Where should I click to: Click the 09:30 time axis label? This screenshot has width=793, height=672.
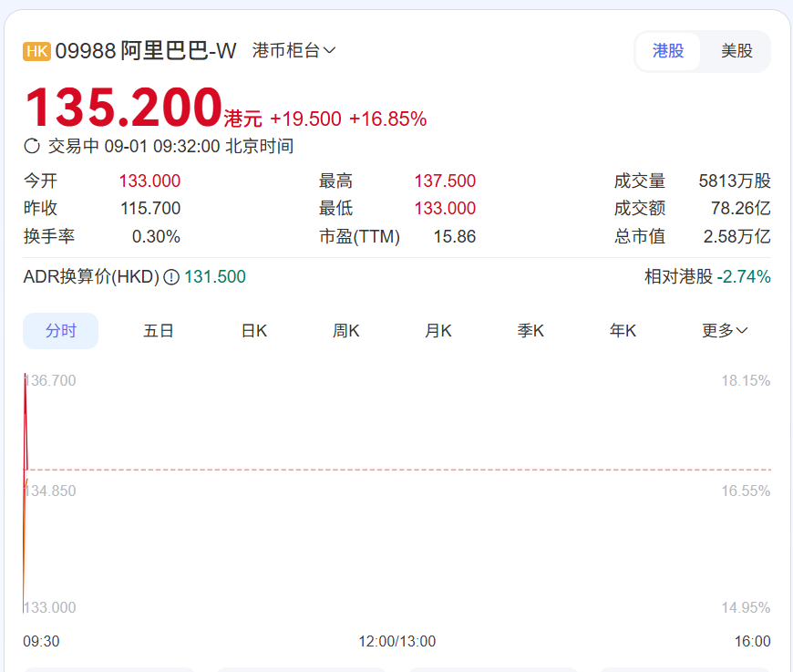(41, 642)
